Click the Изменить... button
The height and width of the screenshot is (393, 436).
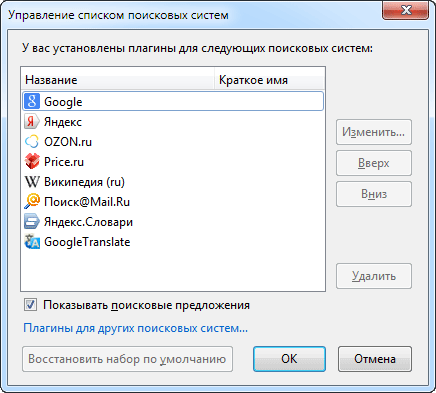(374, 132)
